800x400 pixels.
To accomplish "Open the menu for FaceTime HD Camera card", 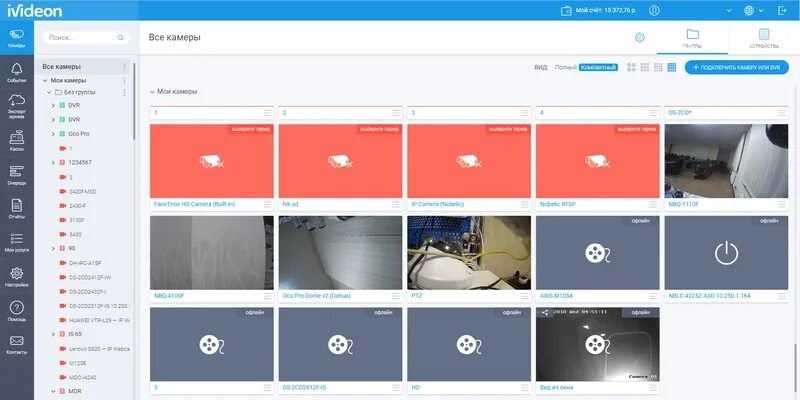I will (x=267, y=204).
